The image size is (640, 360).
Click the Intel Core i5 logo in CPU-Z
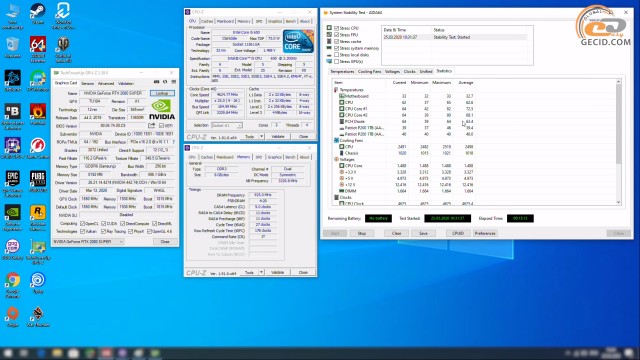[x=298, y=41]
